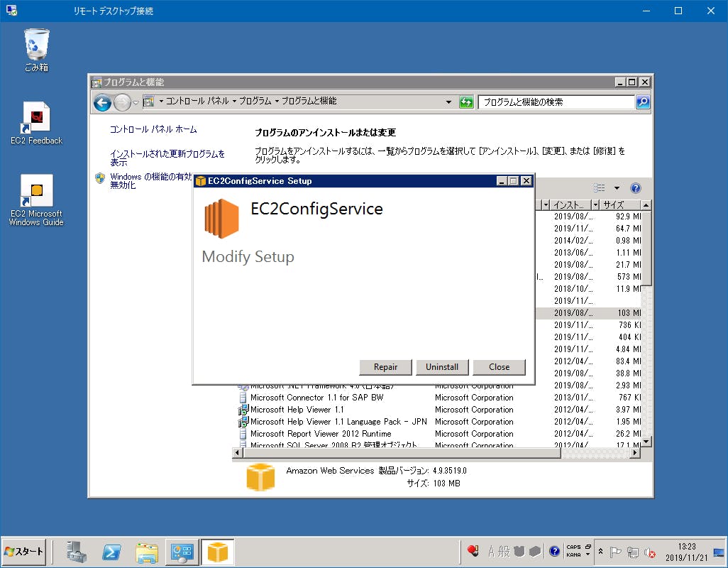Screen dimensions: 728x568
Task: Switch to the Control Panel taskbar button
Action: pos(182,552)
